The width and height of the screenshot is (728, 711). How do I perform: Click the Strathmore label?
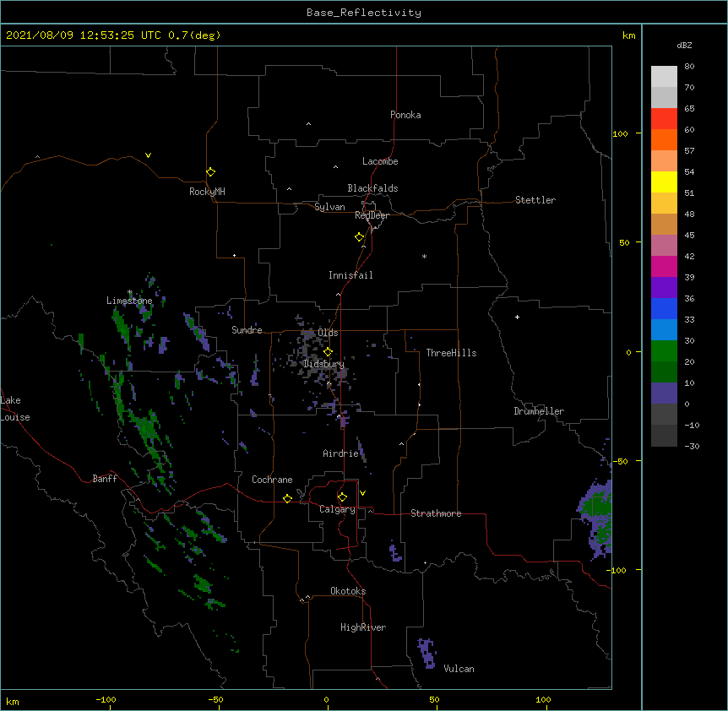[x=436, y=513]
